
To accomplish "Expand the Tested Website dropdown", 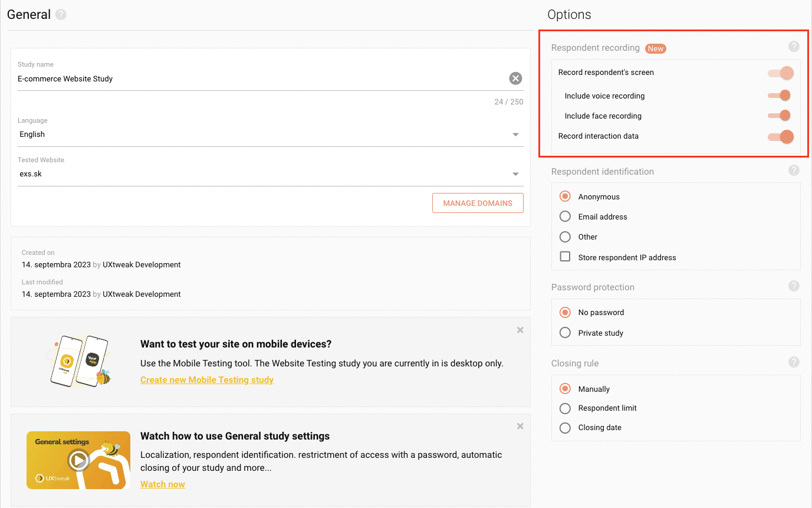I will pyautogui.click(x=515, y=174).
